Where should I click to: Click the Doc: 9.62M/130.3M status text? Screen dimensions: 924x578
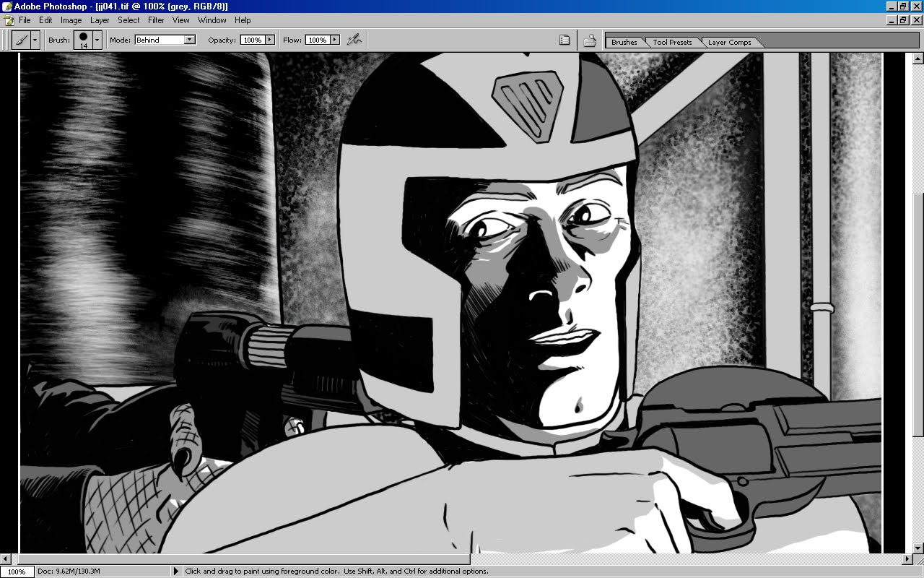pos(69,571)
